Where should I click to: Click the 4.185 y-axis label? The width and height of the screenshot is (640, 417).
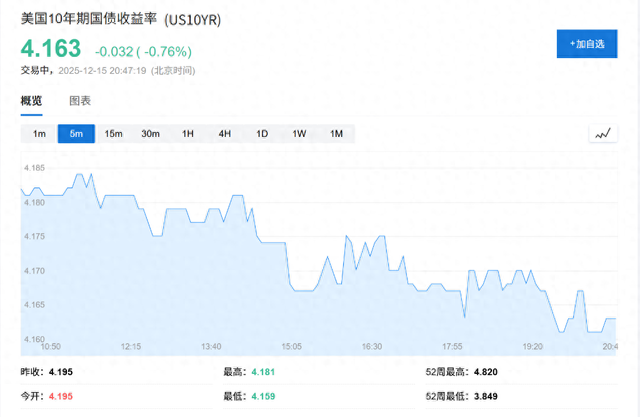(x=34, y=168)
